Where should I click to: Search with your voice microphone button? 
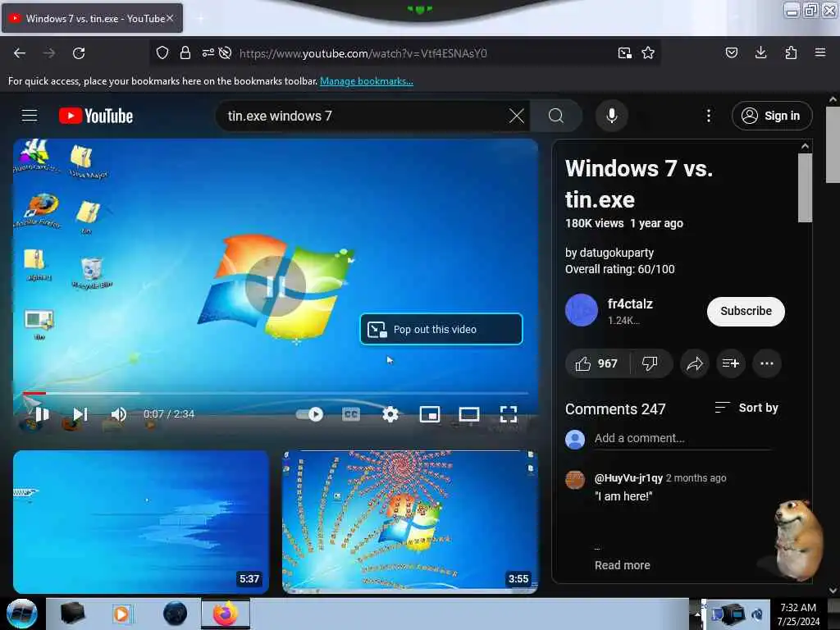click(612, 116)
